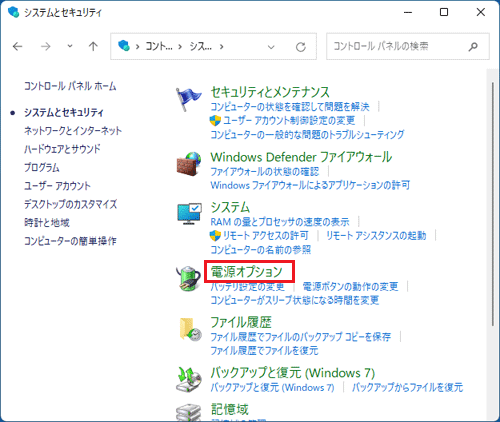Minimize the システムとセキュリティ window
500x422 pixels.
pyautogui.click(x=408, y=12)
